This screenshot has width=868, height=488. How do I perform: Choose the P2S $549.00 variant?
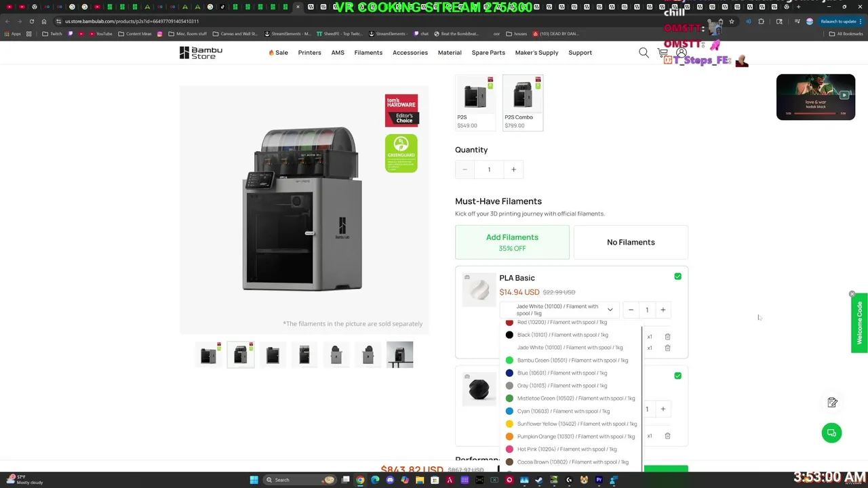click(475, 102)
